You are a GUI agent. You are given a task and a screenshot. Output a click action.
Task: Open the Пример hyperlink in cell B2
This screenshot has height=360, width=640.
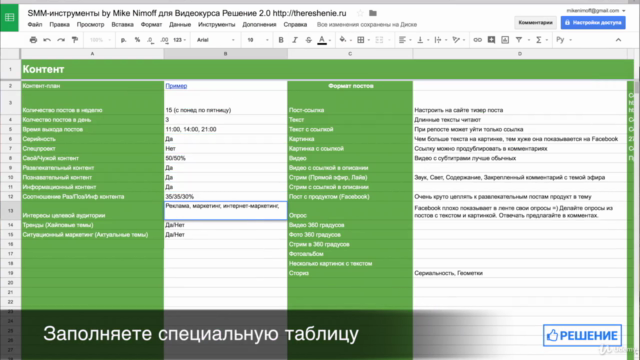[x=176, y=86]
